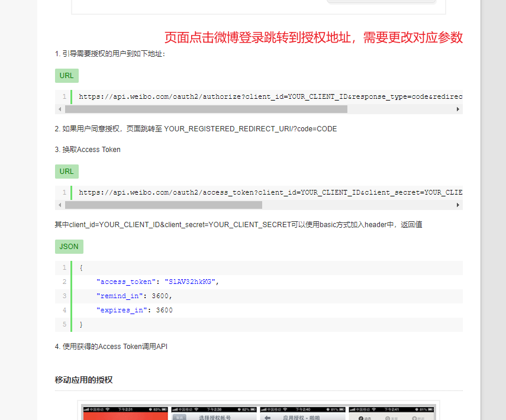Click the client_secret basic header explanation text
Viewport: 506px width, 420px height.
pos(239,225)
